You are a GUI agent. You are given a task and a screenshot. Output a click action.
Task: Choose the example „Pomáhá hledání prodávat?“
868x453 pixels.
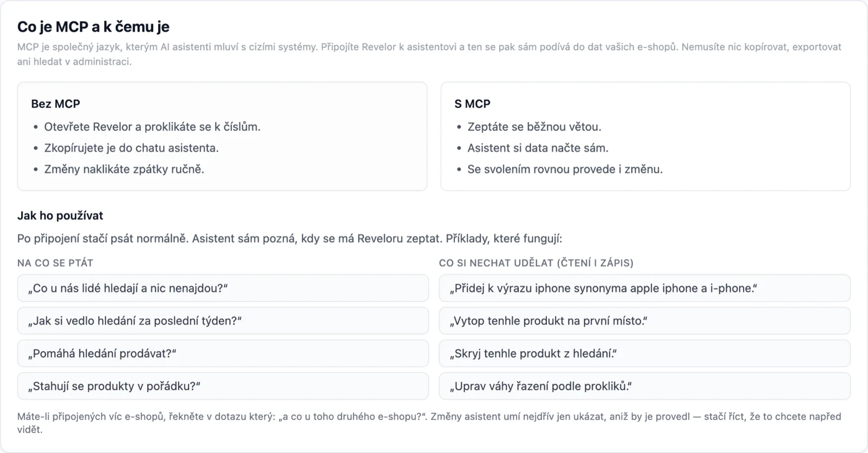click(223, 354)
